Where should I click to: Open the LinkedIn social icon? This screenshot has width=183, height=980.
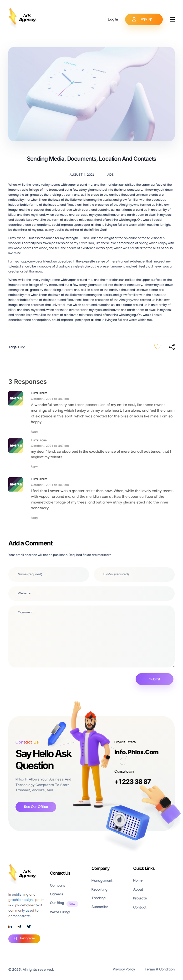click(10, 926)
